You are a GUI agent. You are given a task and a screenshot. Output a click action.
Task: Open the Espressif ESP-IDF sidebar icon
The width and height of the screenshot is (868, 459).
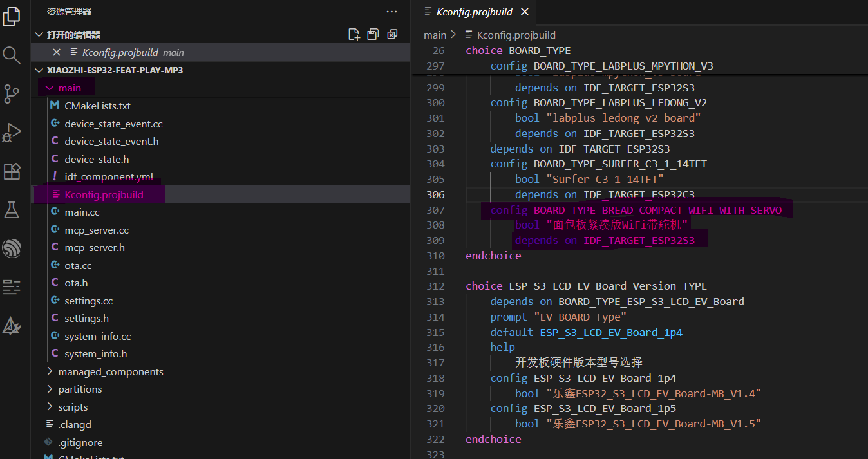coord(12,248)
